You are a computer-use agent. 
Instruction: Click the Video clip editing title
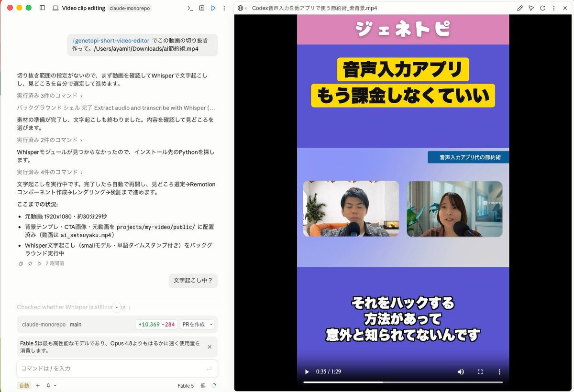(x=83, y=8)
